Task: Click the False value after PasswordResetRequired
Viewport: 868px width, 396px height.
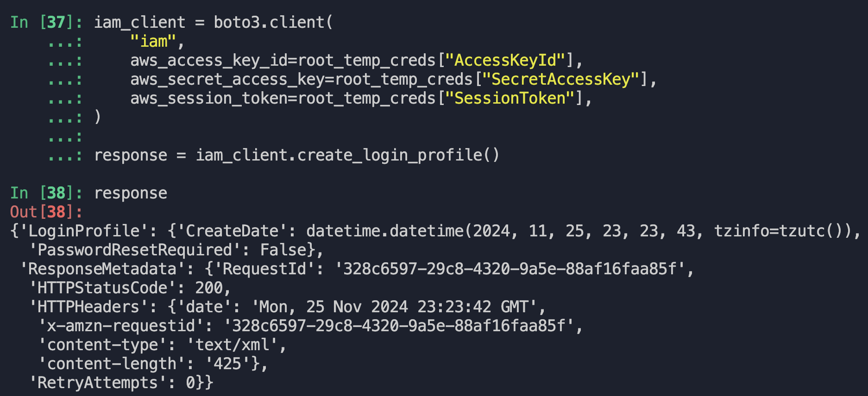Action: [x=283, y=250]
